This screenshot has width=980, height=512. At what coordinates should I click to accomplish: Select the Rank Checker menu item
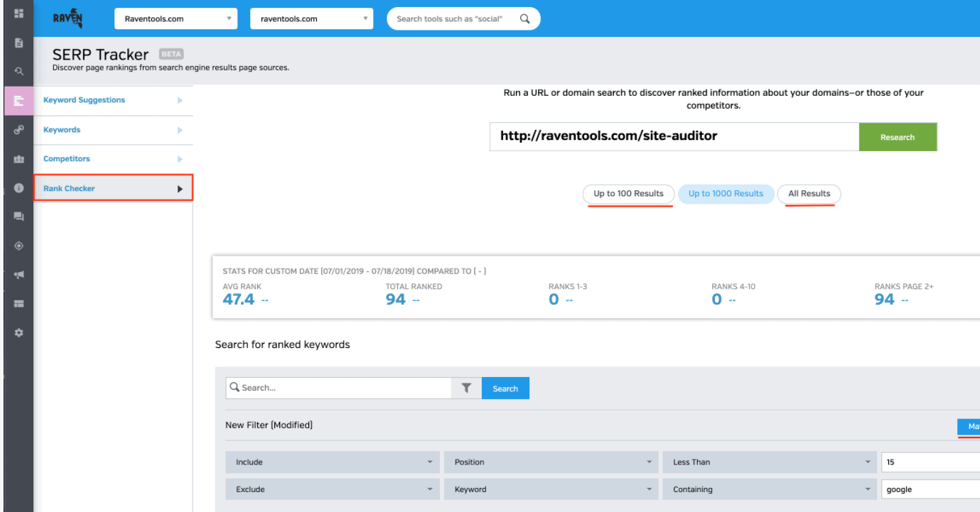click(114, 188)
